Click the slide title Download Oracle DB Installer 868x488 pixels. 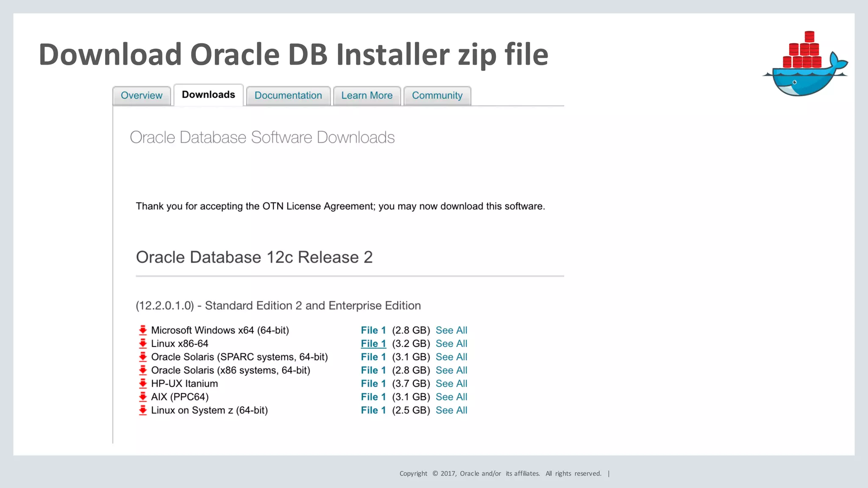click(293, 55)
